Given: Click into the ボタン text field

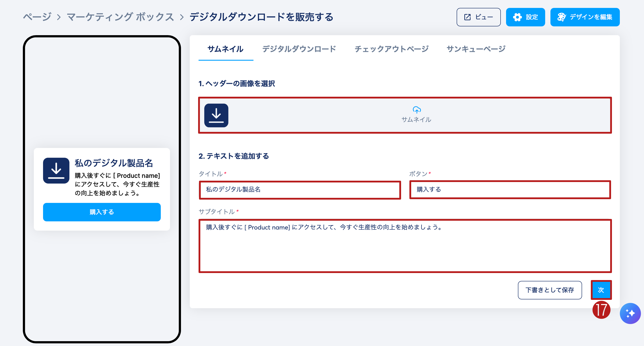Looking at the screenshot, I should click(510, 190).
